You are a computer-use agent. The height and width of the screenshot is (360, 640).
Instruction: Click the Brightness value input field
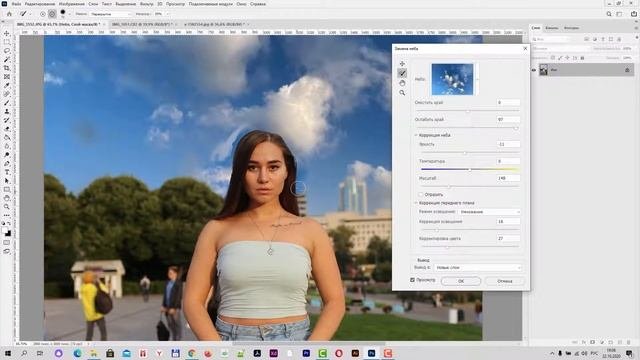point(508,144)
